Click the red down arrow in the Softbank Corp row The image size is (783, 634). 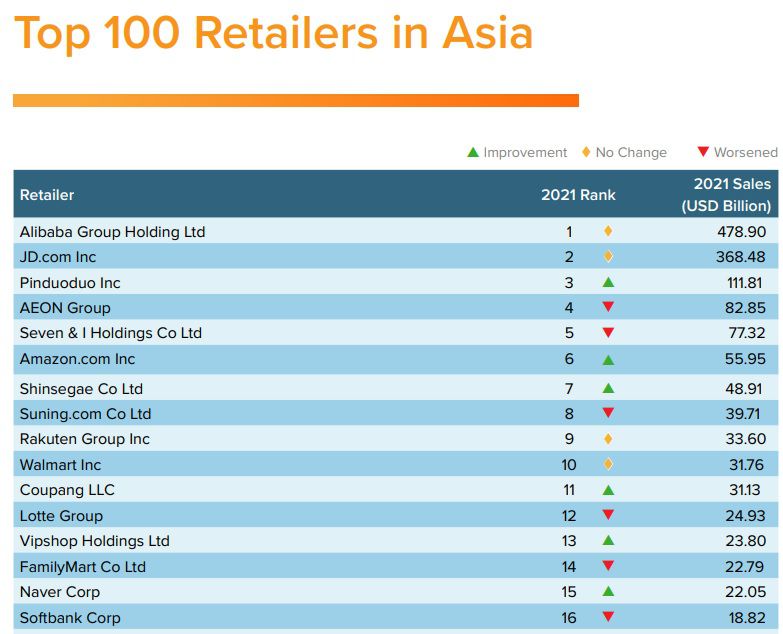(608, 617)
